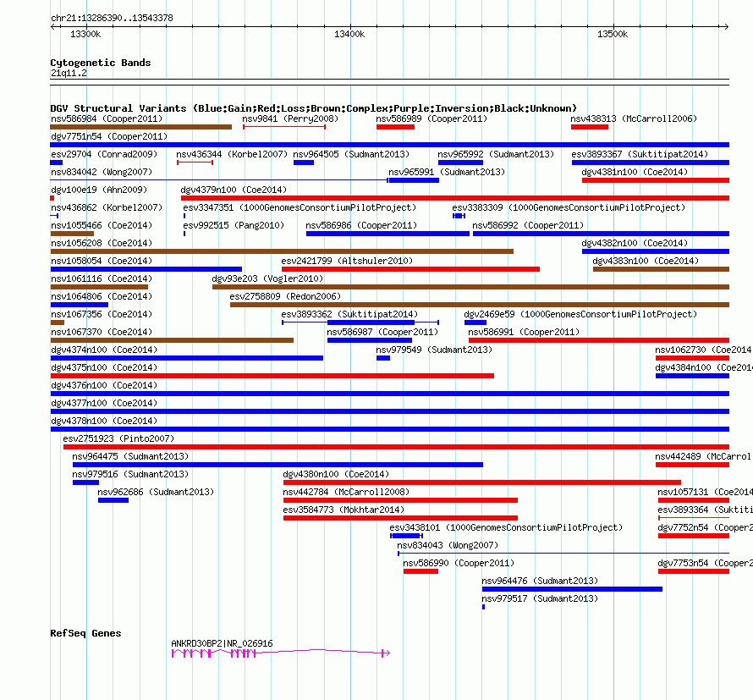Click esv3893367 (Suktitipat2014) label
The width and height of the screenshot is (753, 700).
click(x=640, y=154)
